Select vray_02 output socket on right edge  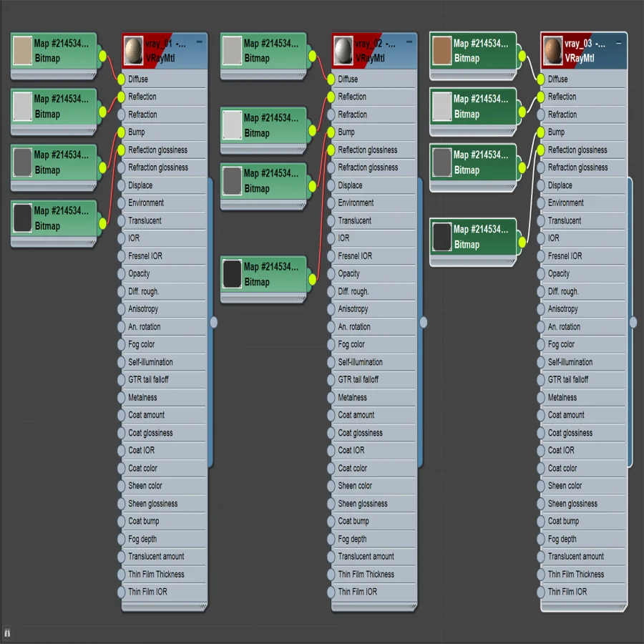[424, 323]
